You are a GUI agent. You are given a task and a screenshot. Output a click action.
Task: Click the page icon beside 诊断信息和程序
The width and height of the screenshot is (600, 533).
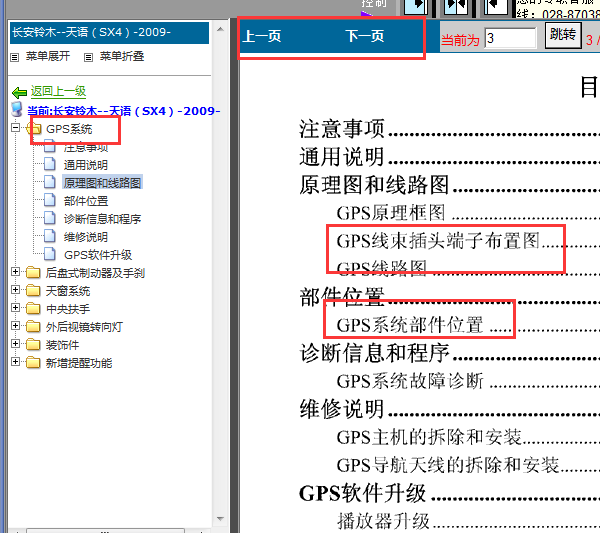pyautogui.click(x=49, y=218)
